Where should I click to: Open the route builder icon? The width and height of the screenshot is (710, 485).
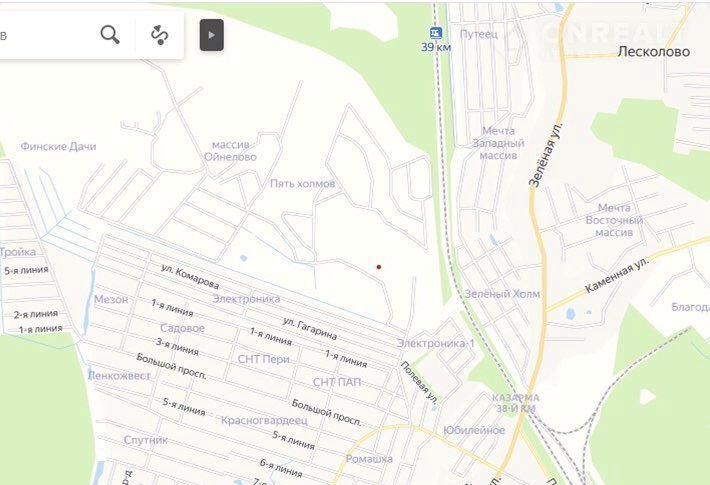point(159,35)
